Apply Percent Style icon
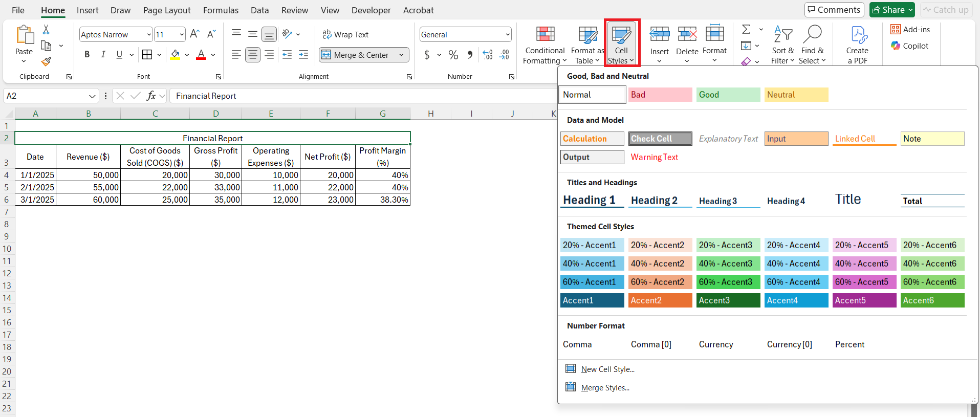Screen dimensions: 980x417 click(453, 55)
